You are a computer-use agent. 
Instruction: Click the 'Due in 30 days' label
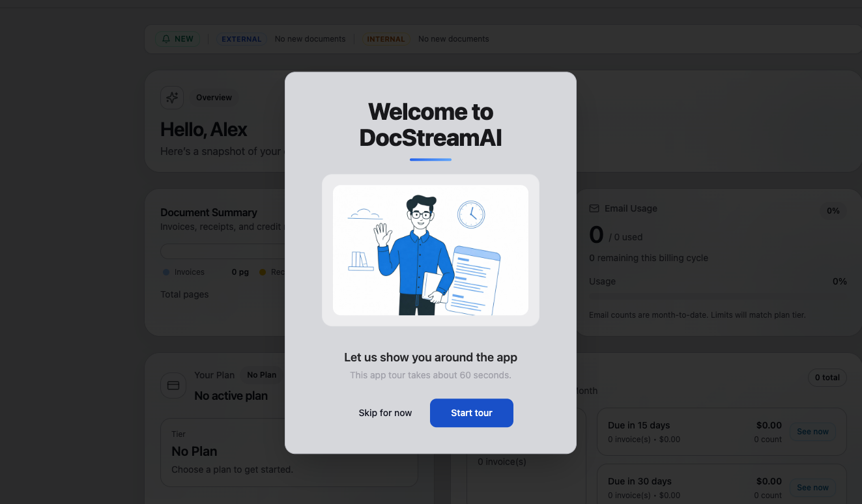point(639,481)
